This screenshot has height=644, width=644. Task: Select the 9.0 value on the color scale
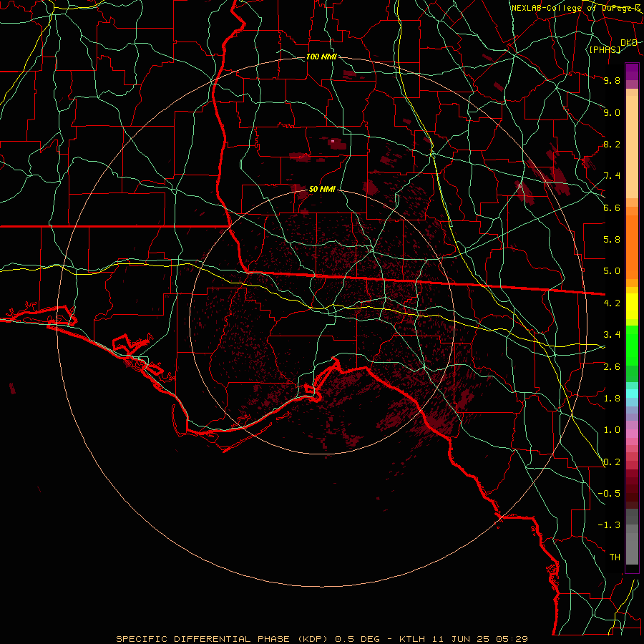point(612,112)
